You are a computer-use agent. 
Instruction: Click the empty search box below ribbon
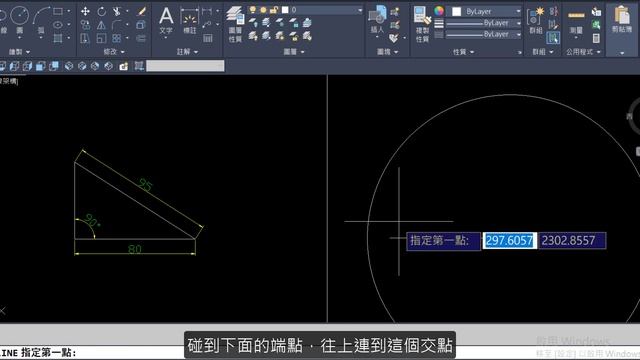point(185,66)
